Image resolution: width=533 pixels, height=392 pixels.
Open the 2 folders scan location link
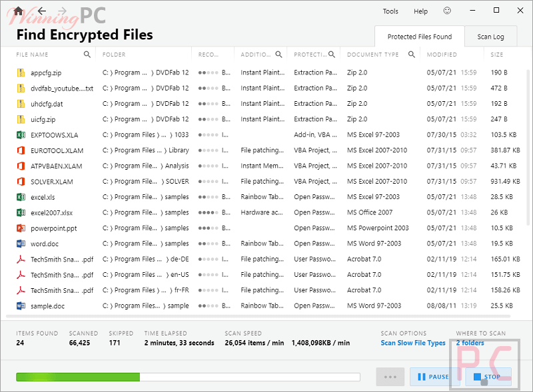coord(470,343)
